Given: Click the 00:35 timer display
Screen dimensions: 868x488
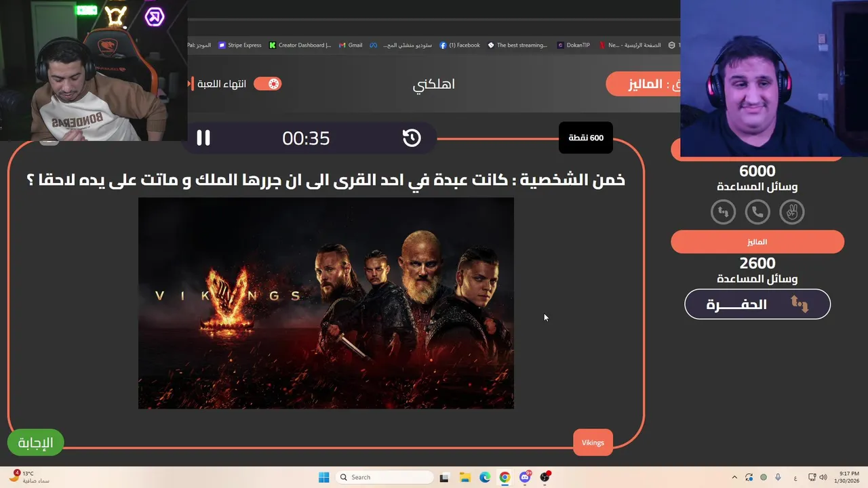Looking at the screenshot, I should point(306,138).
